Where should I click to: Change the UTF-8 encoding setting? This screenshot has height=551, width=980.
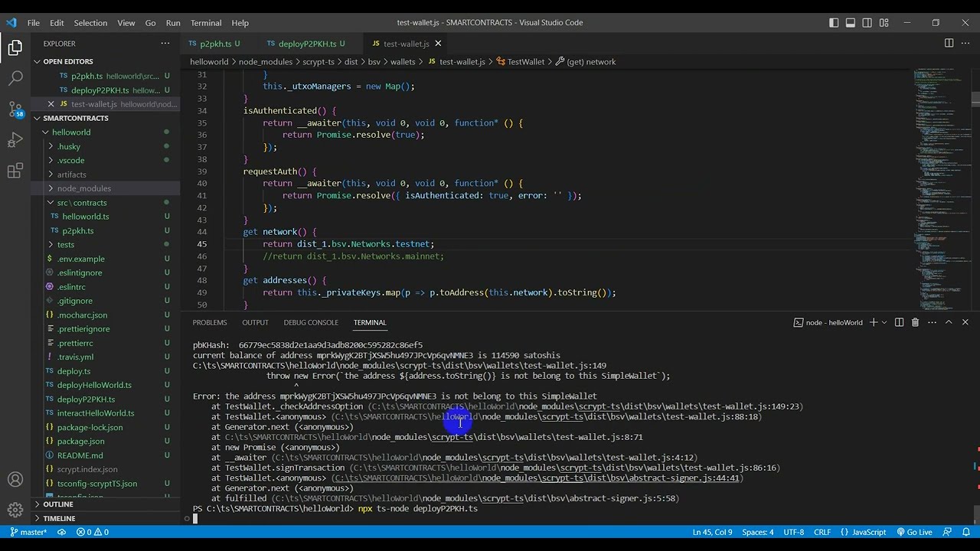794,532
